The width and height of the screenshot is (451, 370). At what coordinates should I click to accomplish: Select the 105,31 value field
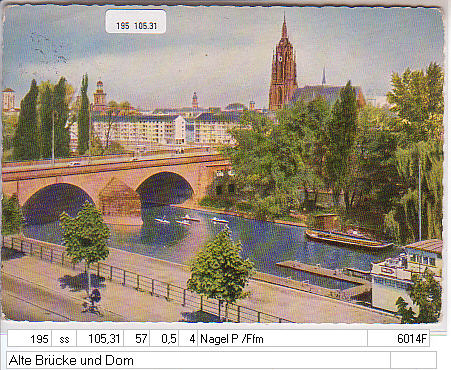click(100, 339)
